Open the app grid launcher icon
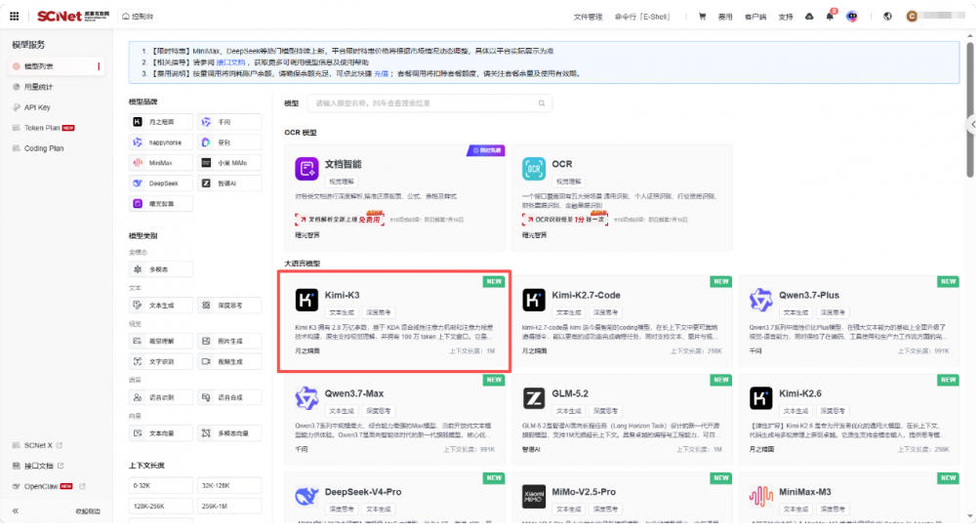This screenshot has height=532, width=980. tap(15, 17)
